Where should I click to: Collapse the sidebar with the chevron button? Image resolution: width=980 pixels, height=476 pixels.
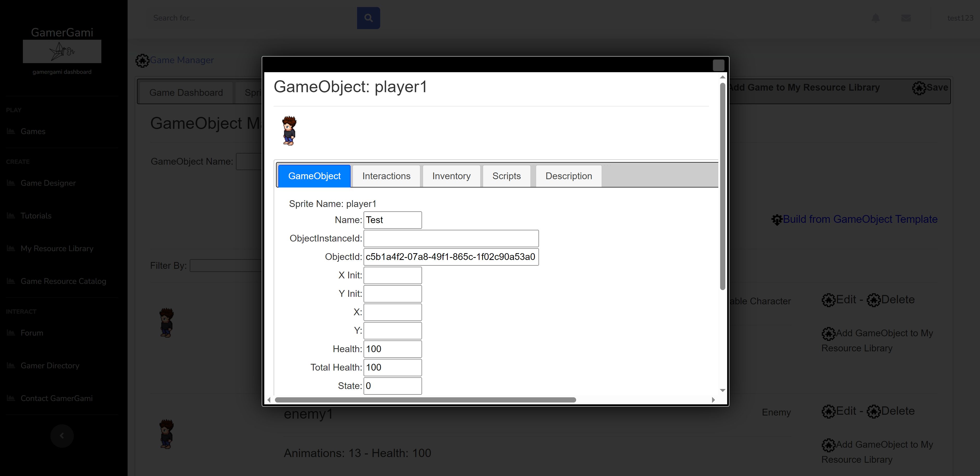click(62, 436)
